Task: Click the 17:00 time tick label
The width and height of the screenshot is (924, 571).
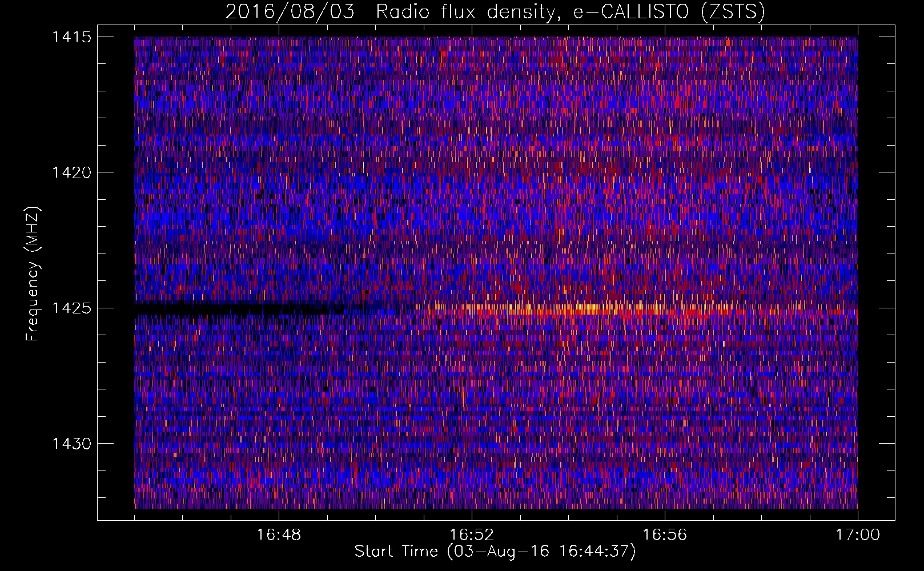Action: [858, 535]
